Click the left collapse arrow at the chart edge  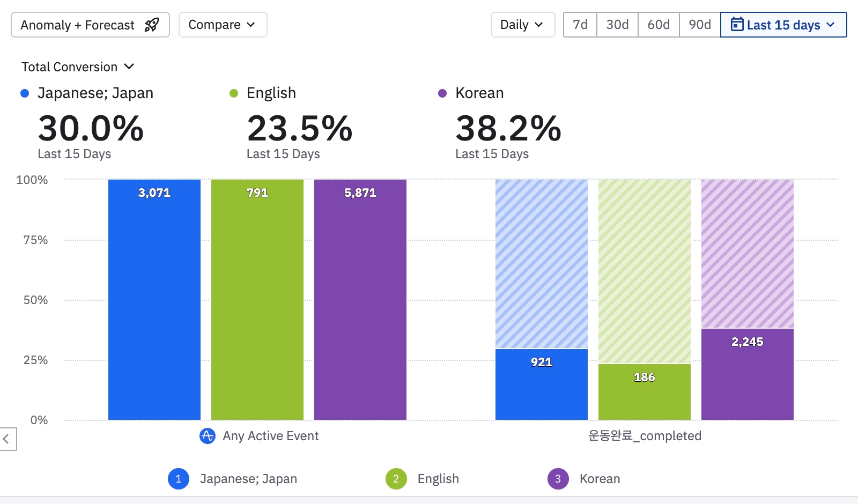[7, 439]
